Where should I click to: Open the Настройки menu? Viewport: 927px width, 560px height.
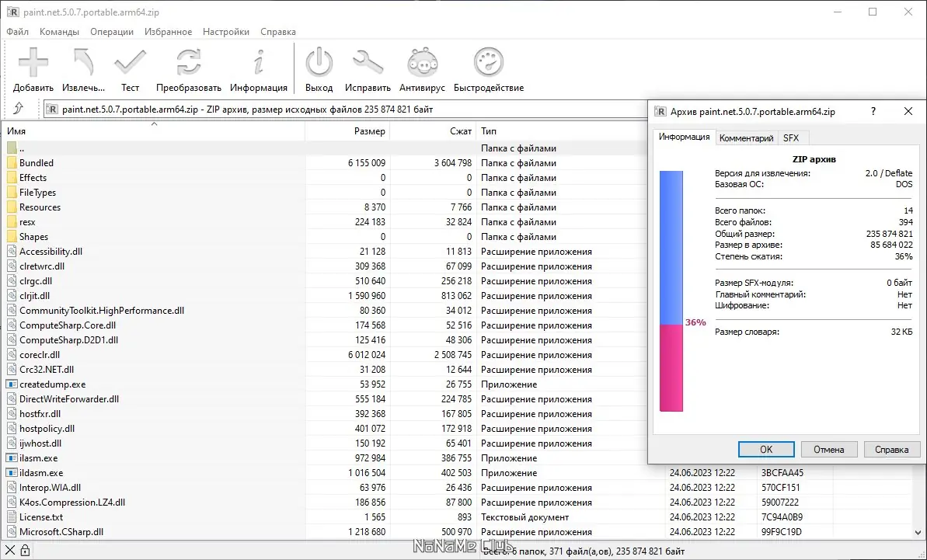click(x=226, y=32)
